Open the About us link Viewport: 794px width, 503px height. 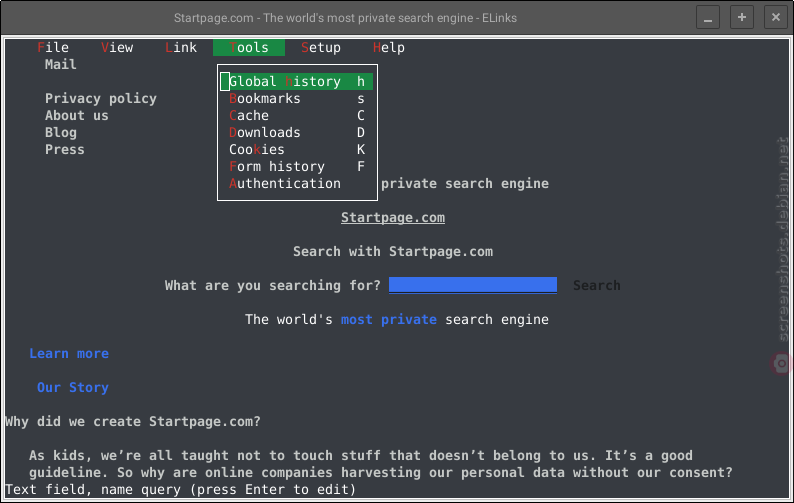click(76, 115)
